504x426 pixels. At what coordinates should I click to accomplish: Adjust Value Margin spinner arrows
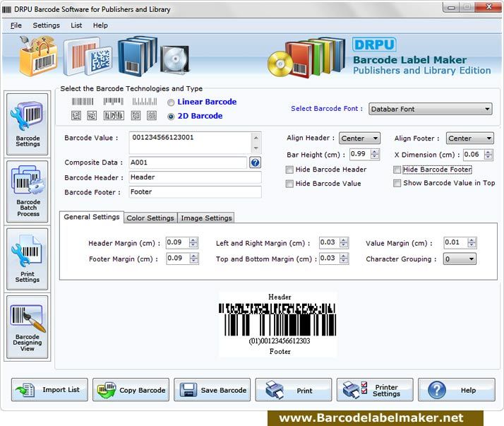pos(472,242)
